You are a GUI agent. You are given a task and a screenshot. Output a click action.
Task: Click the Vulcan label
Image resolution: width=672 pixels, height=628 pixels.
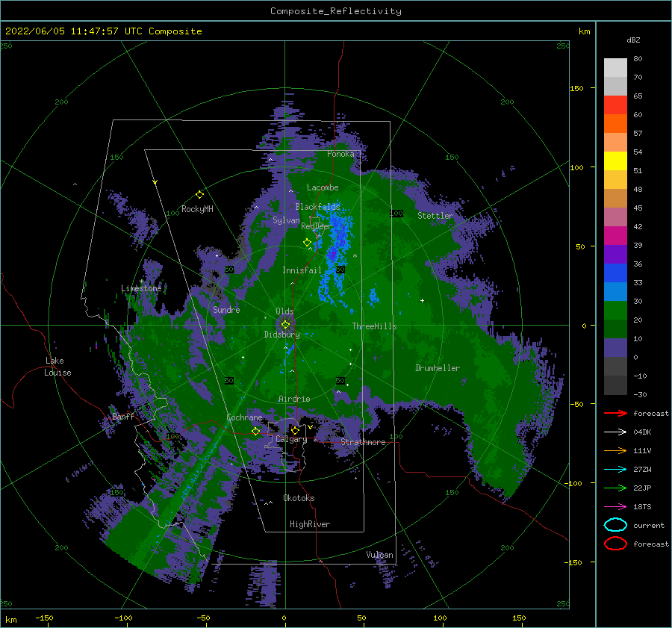pos(380,555)
